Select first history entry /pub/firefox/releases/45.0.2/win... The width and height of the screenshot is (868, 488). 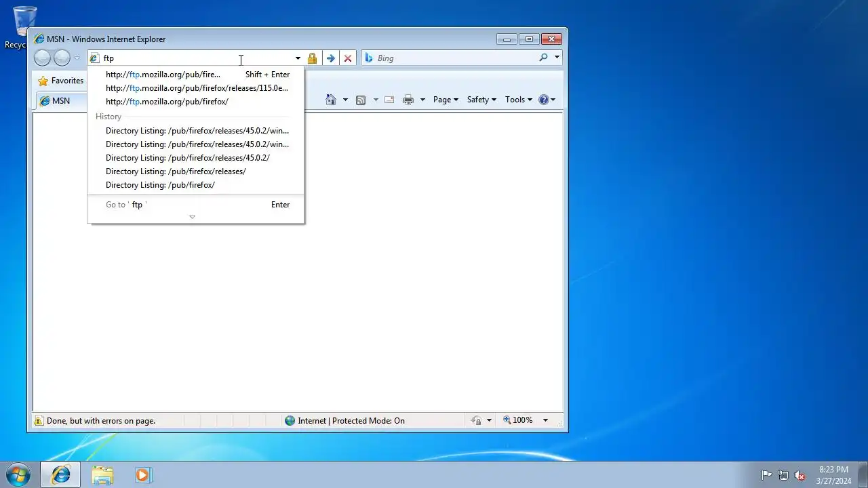[196, 131]
